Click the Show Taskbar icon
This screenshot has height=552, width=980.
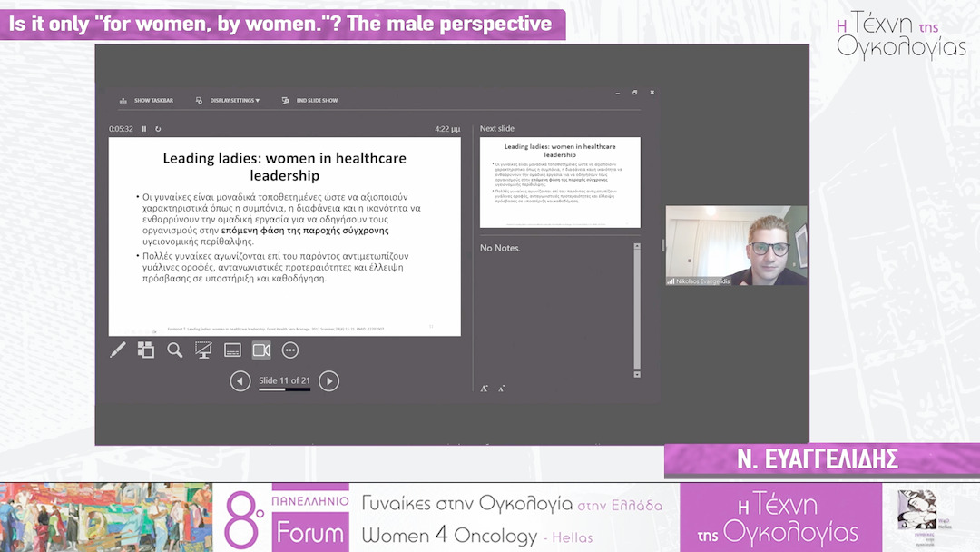click(x=122, y=100)
